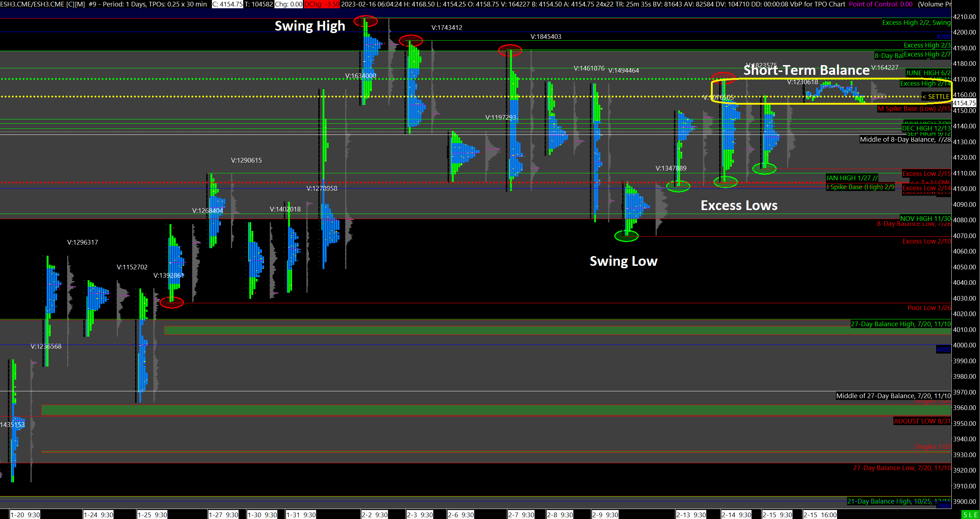The image size is (980, 519).
Task: Click the green circle under the 2-13 profile
Action: pos(678,186)
